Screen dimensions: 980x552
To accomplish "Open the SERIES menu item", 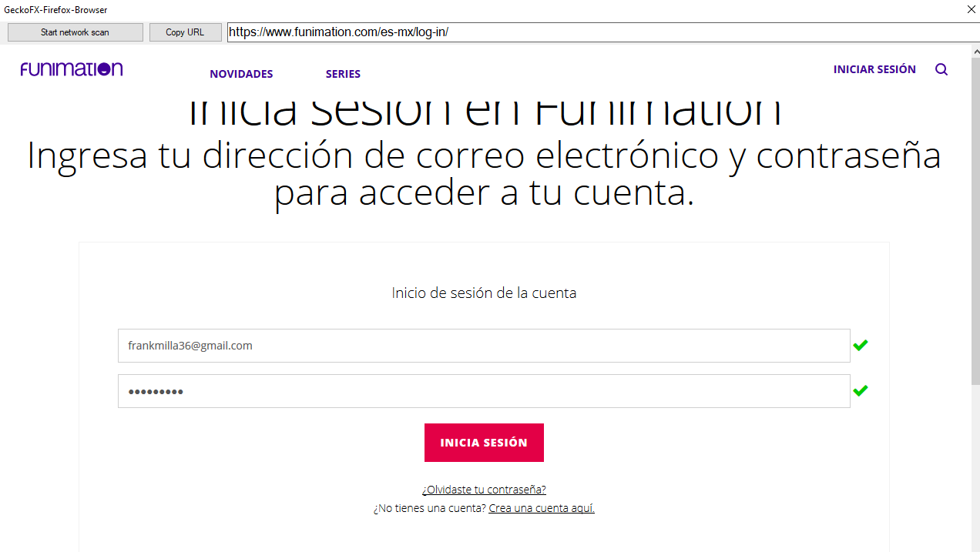I will (x=343, y=74).
